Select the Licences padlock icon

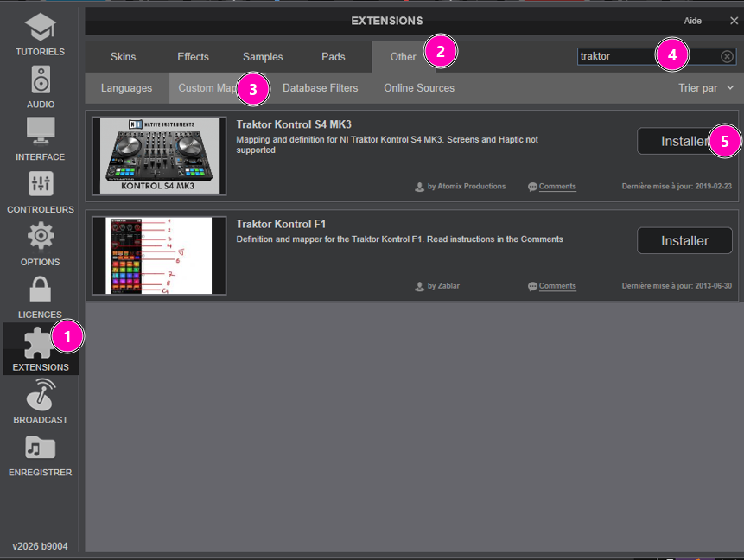[x=40, y=290]
